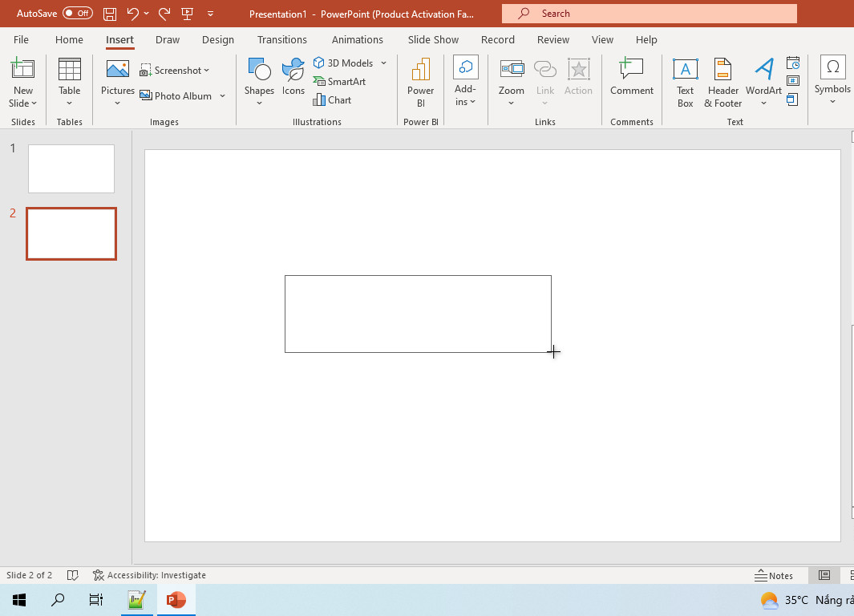Expand the Photo Album dropdown arrow
Image resolution: width=854 pixels, height=616 pixels.
[223, 96]
